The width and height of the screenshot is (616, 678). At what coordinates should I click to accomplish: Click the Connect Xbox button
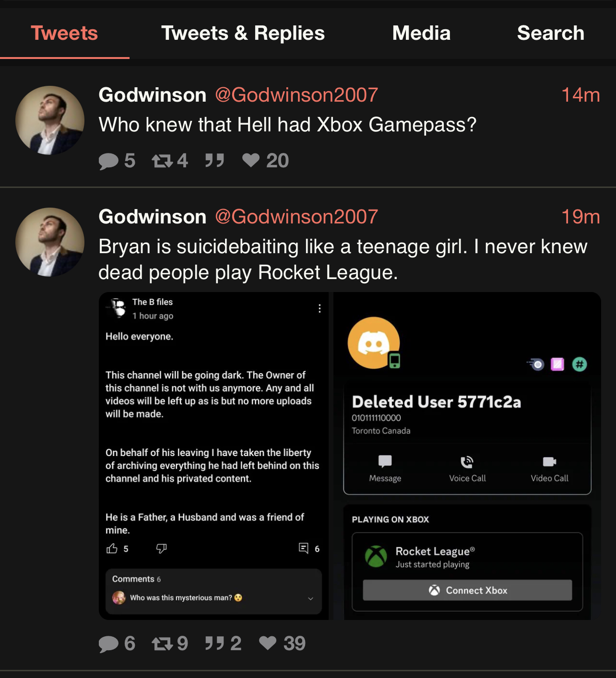pos(467,590)
